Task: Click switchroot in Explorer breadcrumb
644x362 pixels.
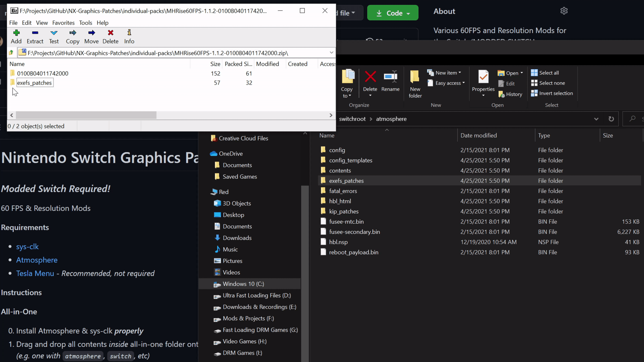Action: [352, 119]
